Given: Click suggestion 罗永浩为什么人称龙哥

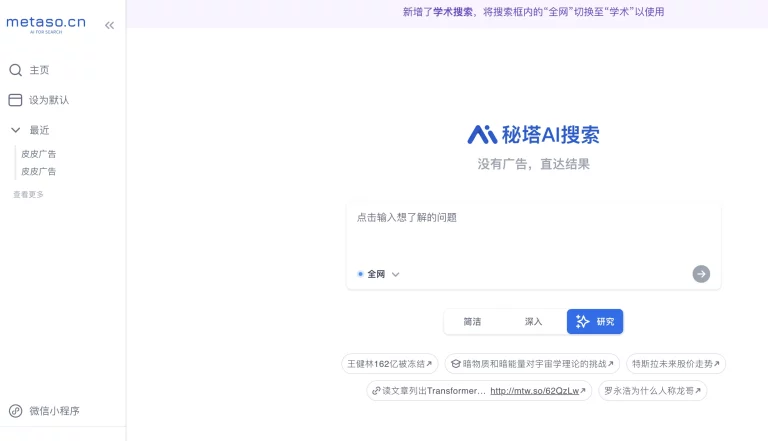Looking at the screenshot, I should pos(652,391).
